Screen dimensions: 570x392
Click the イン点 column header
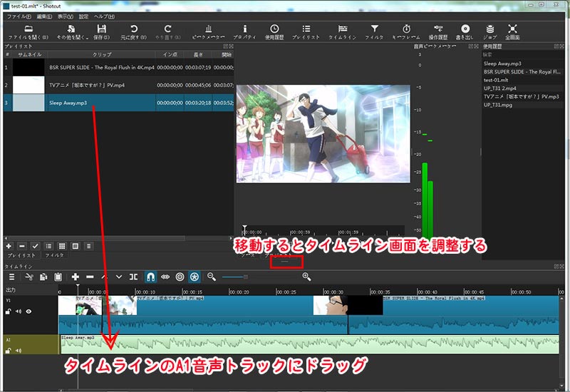[x=170, y=55]
